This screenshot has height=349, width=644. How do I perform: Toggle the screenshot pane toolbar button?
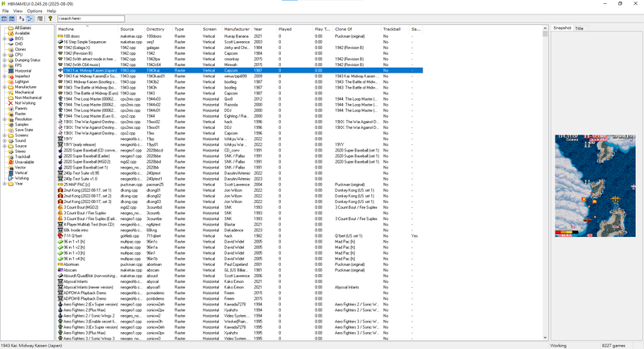[12, 19]
